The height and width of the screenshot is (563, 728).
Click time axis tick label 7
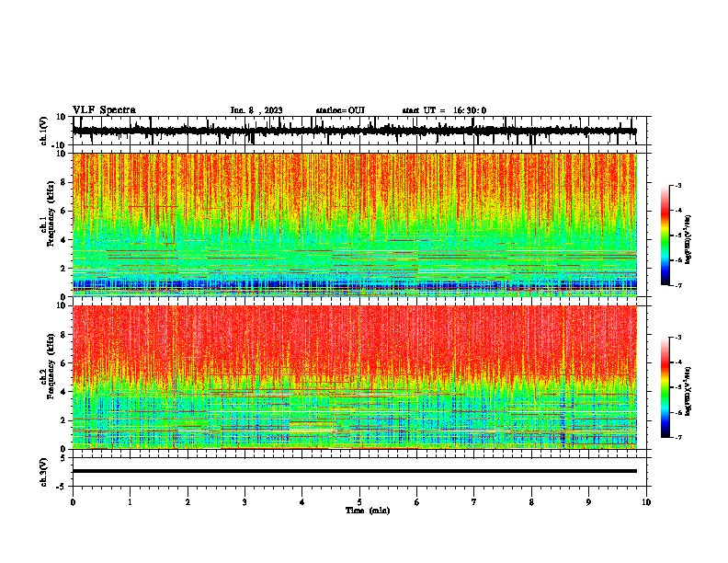pyautogui.click(x=474, y=502)
